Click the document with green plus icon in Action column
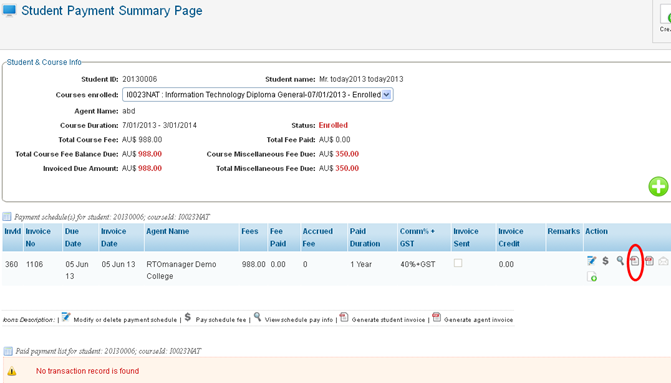Viewport: 671px width, 383px height. (x=592, y=277)
